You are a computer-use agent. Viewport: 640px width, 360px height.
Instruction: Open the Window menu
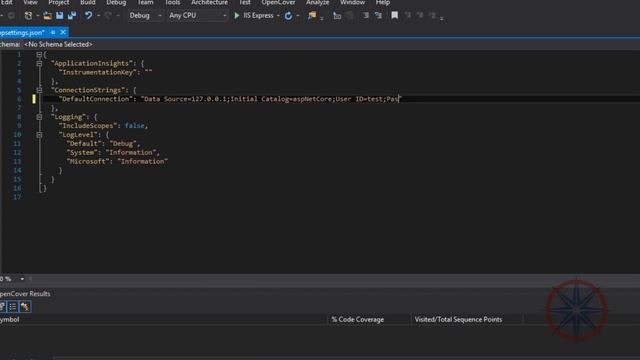click(x=353, y=2)
